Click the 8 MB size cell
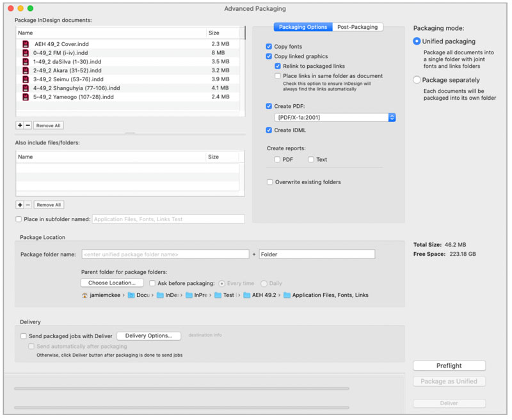This screenshot has height=420, width=512. (218, 53)
